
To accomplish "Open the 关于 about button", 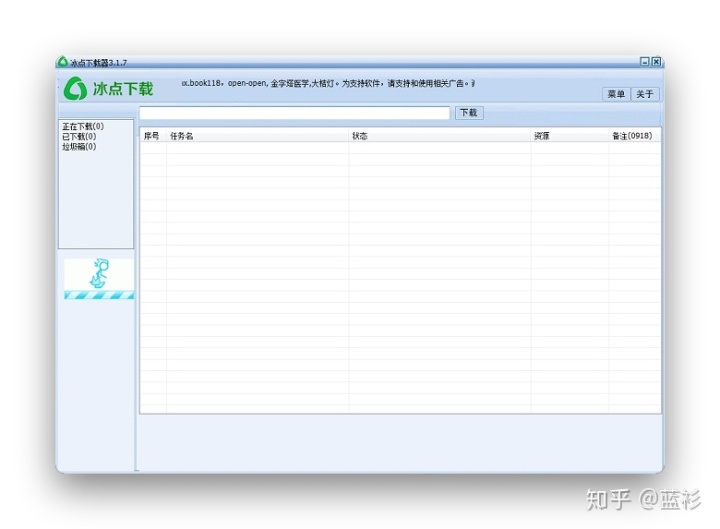I will 645,94.
